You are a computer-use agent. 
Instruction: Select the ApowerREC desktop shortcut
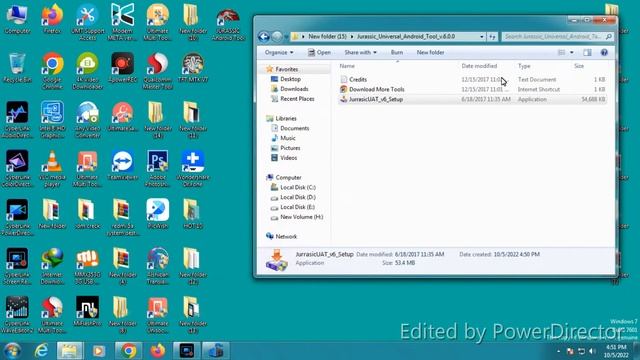tap(122, 68)
